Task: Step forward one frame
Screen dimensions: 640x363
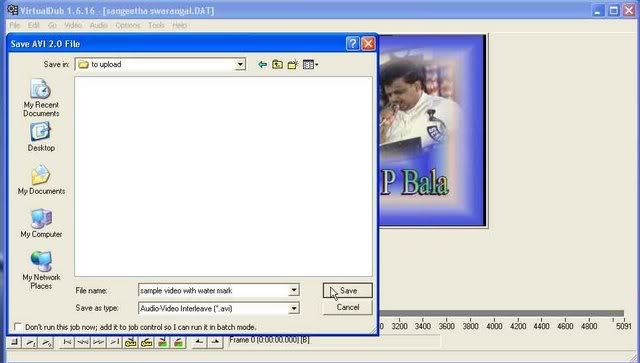Action: click(x=98, y=342)
